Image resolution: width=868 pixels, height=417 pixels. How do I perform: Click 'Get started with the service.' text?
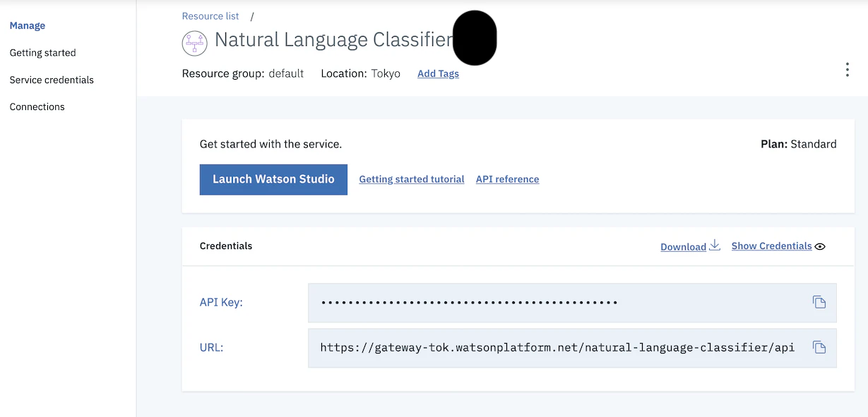(x=270, y=144)
